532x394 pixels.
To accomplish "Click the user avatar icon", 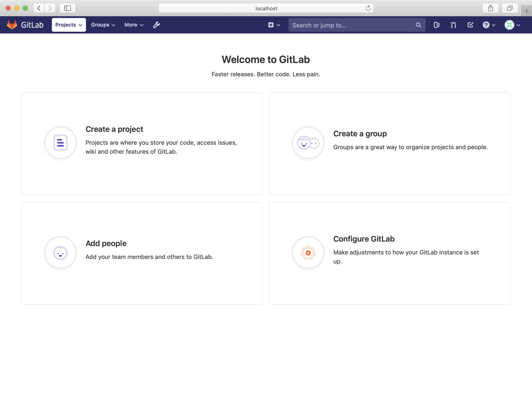I will [509, 25].
